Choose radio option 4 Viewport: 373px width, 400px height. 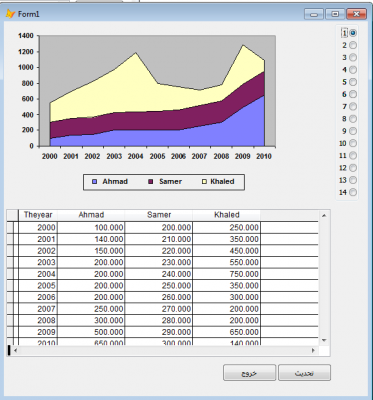(x=353, y=70)
